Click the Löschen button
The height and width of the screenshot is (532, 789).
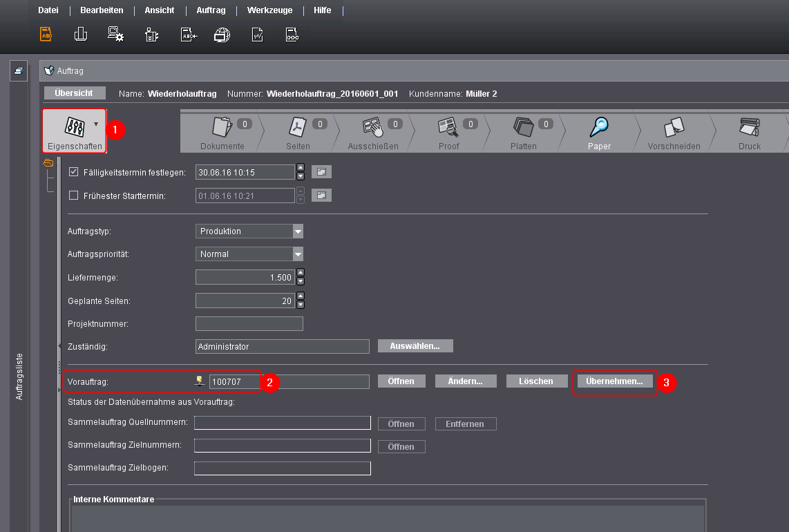pyautogui.click(x=536, y=381)
